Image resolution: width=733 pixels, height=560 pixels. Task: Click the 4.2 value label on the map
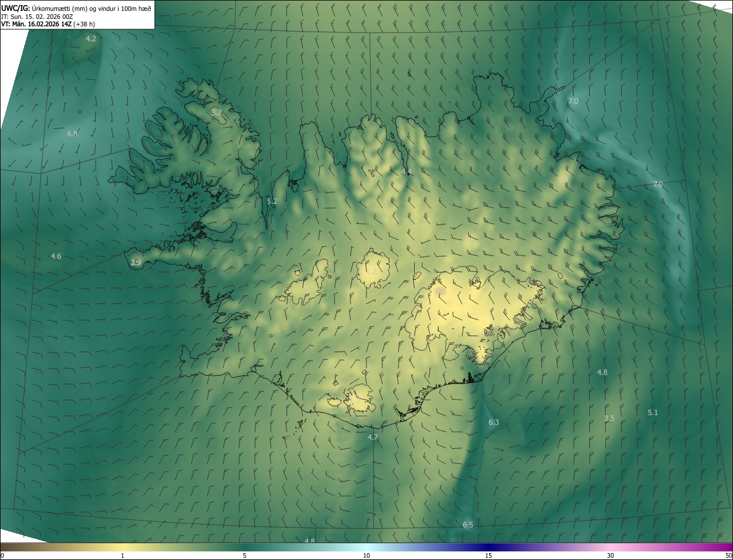pyautogui.click(x=91, y=38)
